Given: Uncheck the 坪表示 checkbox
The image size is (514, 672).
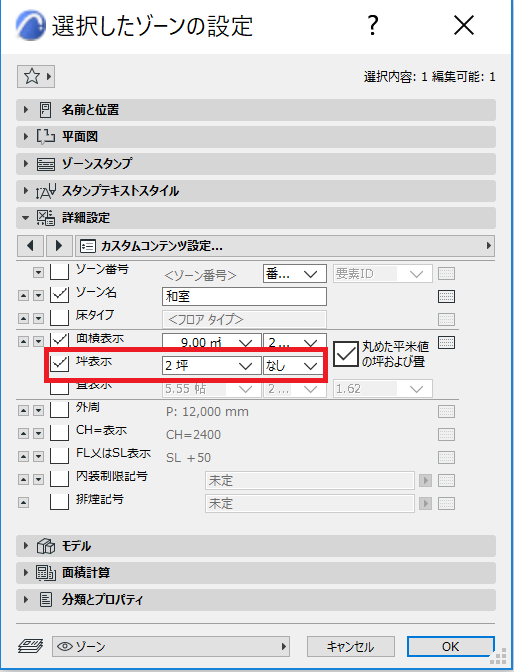Looking at the screenshot, I should click(60, 363).
